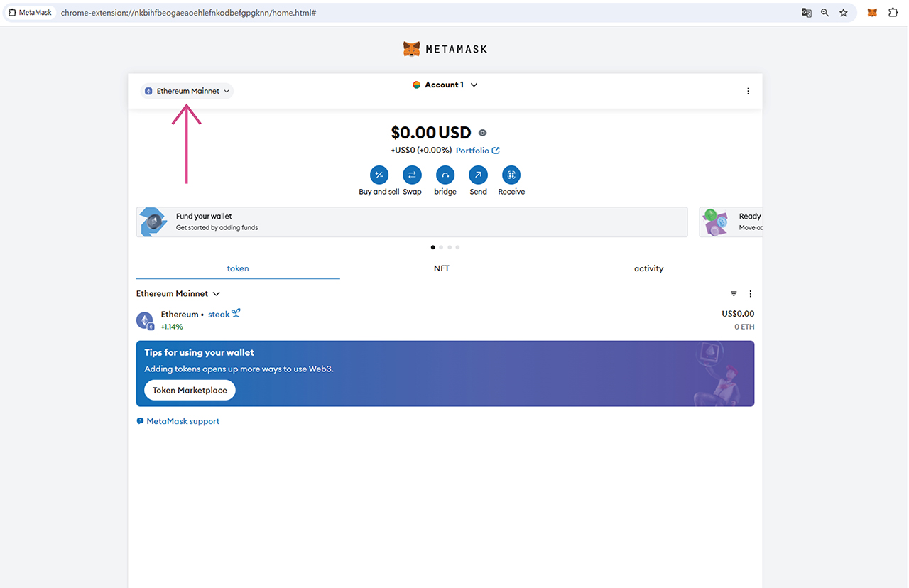Image resolution: width=909 pixels, height=588 pixels.
Task: Toggle balance visibility eye icon
Action: coord(483,133)
